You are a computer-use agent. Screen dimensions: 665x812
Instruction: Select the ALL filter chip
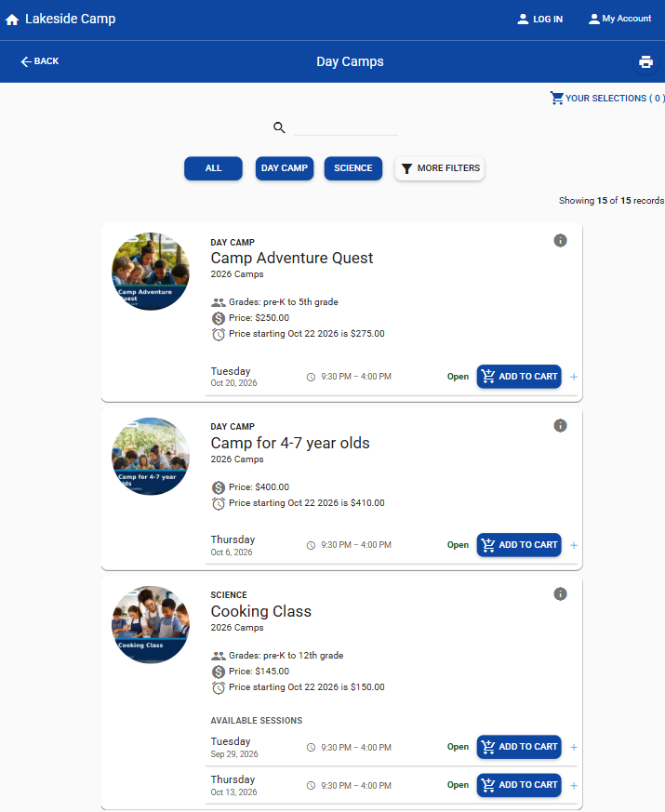[x=213, y=168]
